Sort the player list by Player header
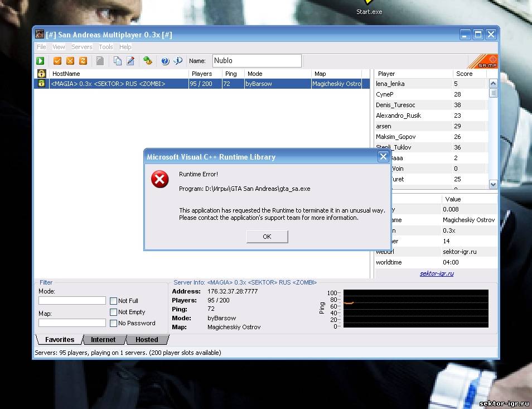532x409 pixels. click(414, 74)
